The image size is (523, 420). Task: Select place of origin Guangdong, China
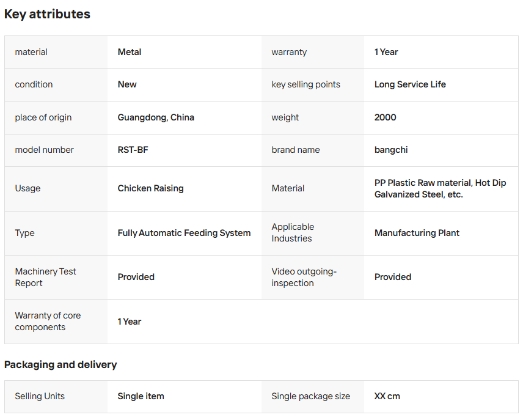156,117
